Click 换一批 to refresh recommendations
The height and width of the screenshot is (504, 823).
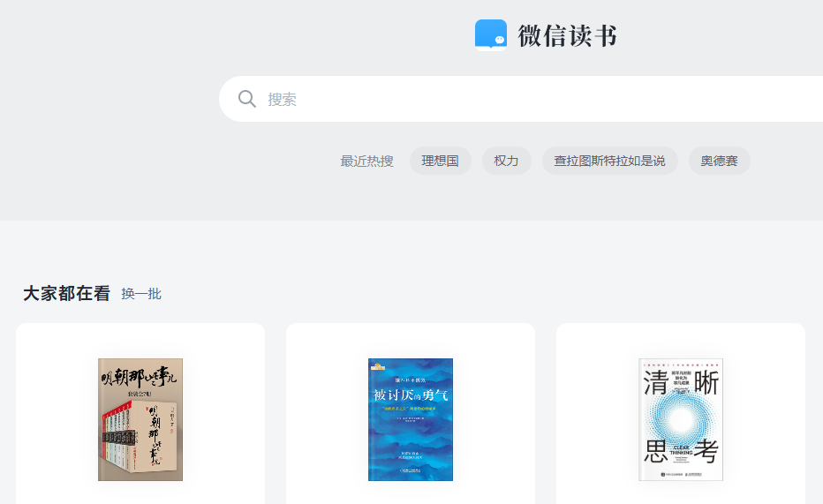pos(141,294)
